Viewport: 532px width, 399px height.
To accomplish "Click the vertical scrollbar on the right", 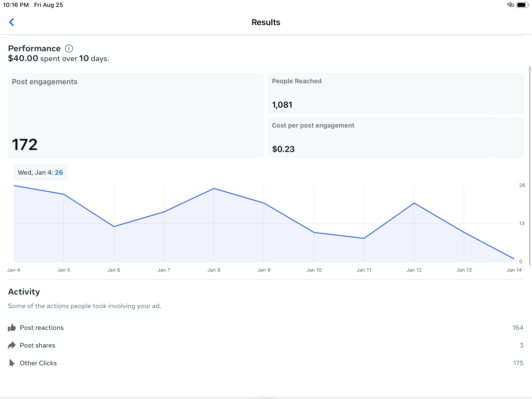I will 530,166.
